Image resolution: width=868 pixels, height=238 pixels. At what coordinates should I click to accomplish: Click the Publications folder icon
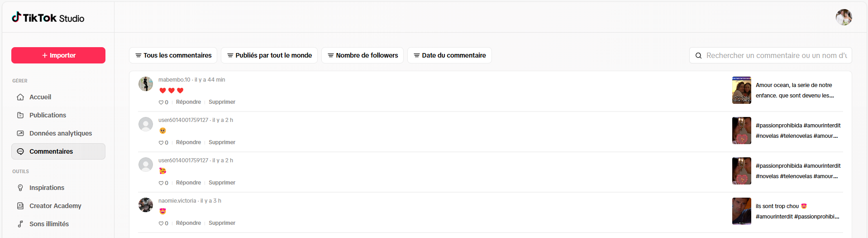pos(20,115)
